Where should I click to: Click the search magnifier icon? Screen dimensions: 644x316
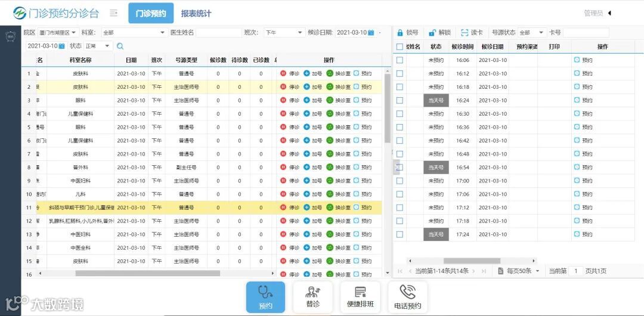click(120, 46)
